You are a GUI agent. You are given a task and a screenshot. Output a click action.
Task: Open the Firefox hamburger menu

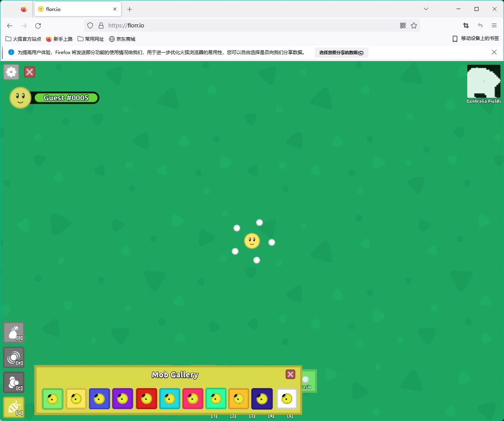pyautogui.click(x=494, y=25)
